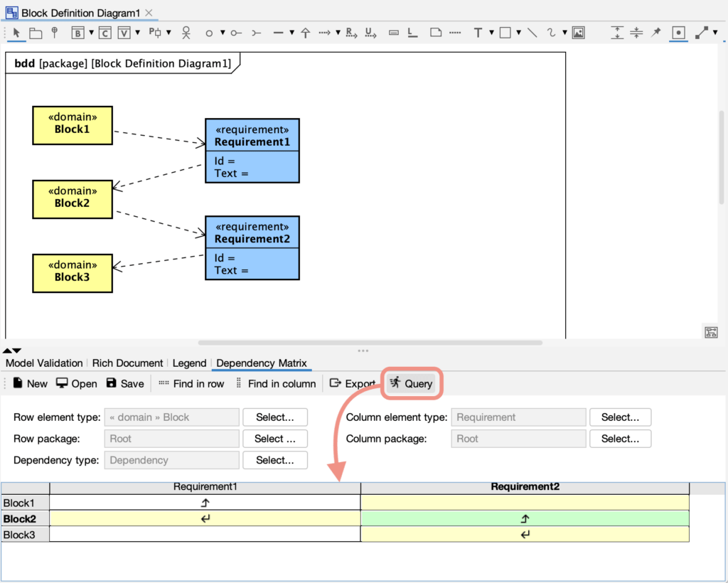Screen dimensions: 728x583
Task: Select the Curve drawing tool
Action: click(551, 33)
